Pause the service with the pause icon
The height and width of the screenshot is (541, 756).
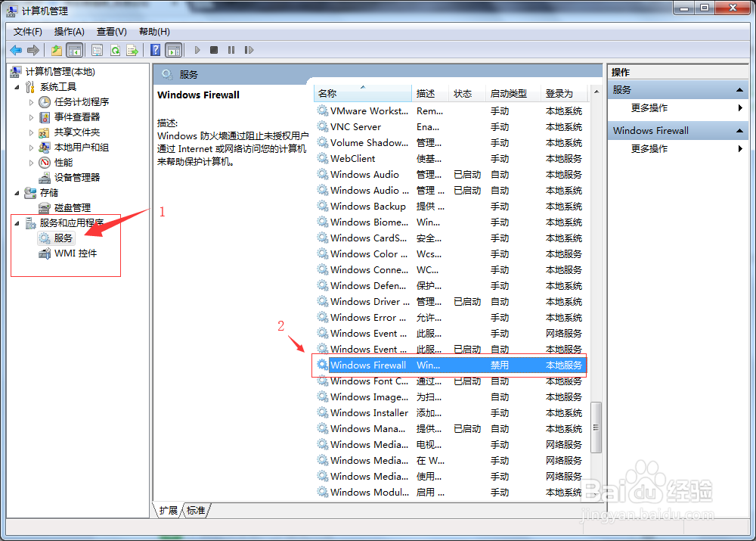[x=231, y=50]
